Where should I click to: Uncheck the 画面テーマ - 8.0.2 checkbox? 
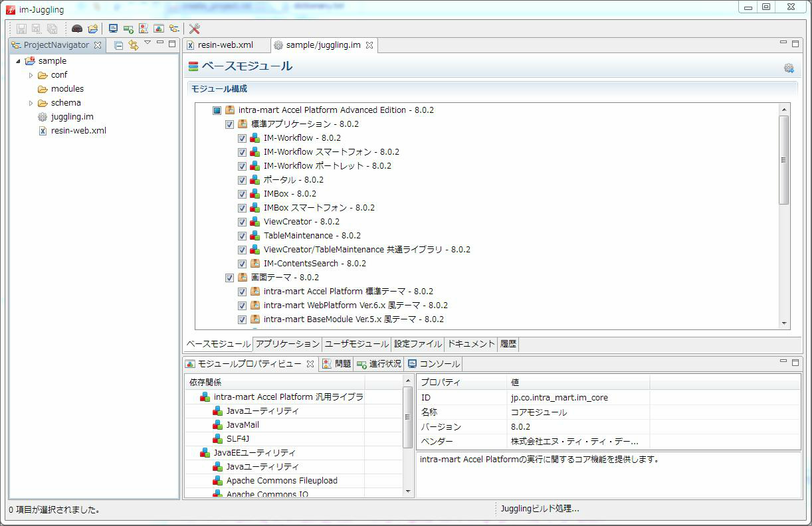(230, 278)
